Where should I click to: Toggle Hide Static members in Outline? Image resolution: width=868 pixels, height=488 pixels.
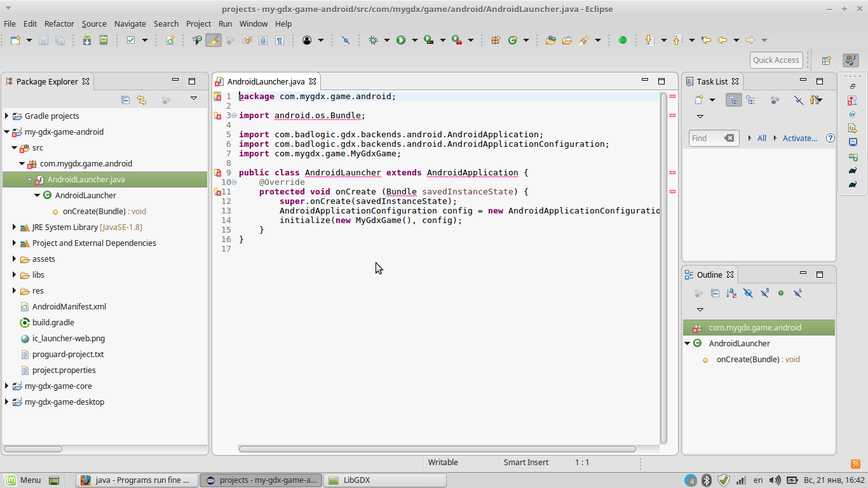(764, 293)
